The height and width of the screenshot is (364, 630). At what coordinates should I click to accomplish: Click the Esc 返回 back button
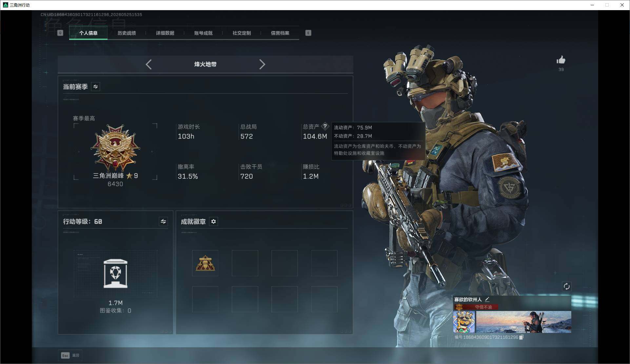click(x=70, y=355)
